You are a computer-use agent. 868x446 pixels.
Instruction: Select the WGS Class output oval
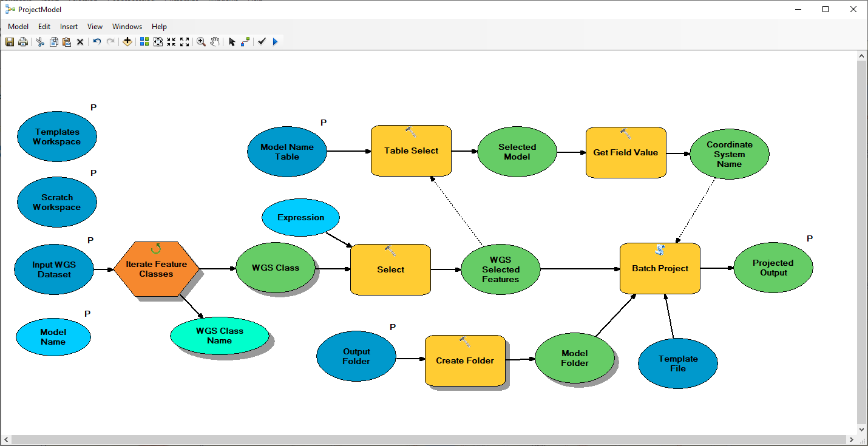276,268
